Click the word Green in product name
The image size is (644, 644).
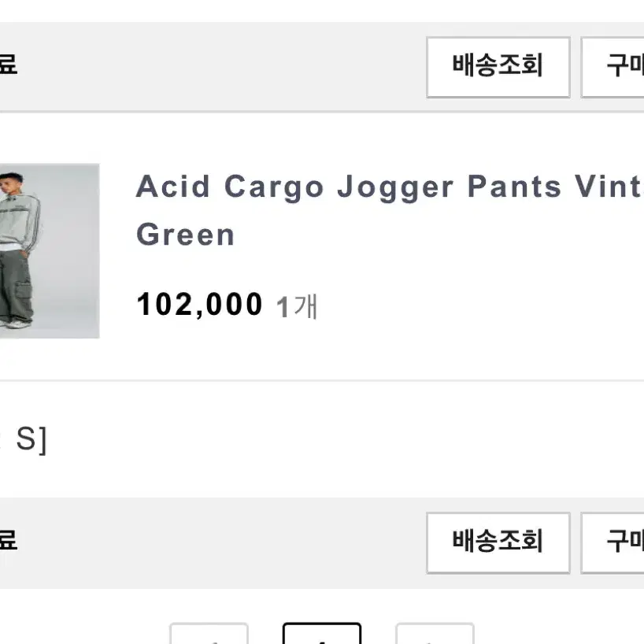point(185,235)
